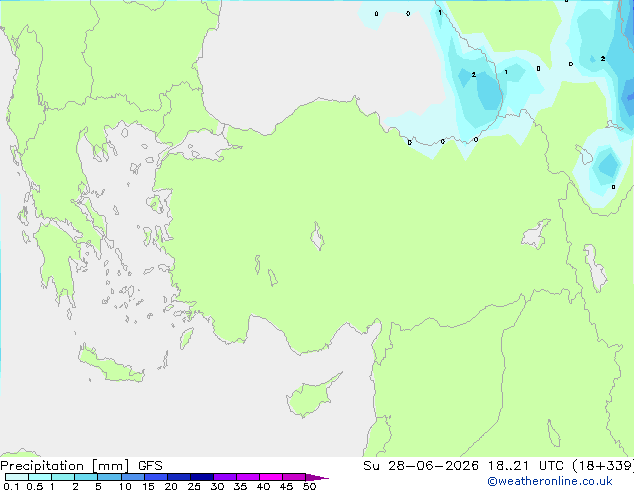Click legend value label '0.1'

pyautogui.click(x=11, y=486)
